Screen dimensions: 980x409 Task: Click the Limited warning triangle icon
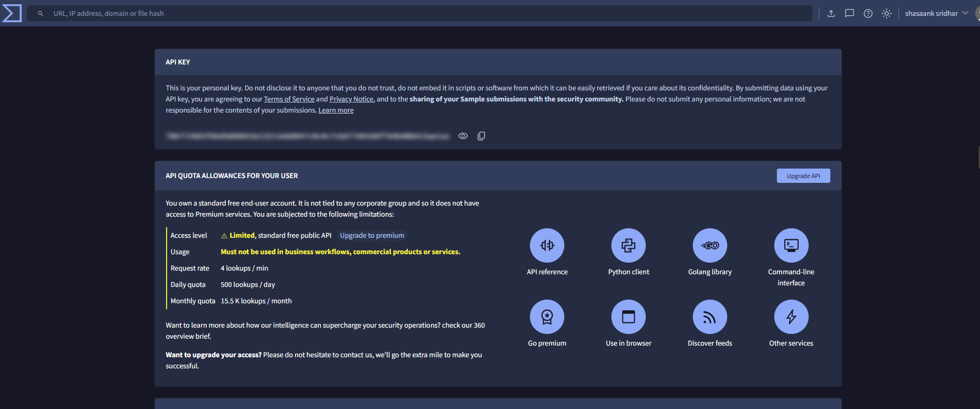pyautogui.click(x=224, y=236)
